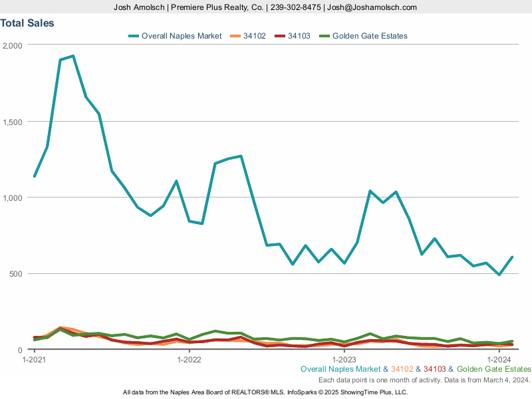Click the header line with Josh Amolsch contact info
532x399 pixels.
click(x=265, y=7)
